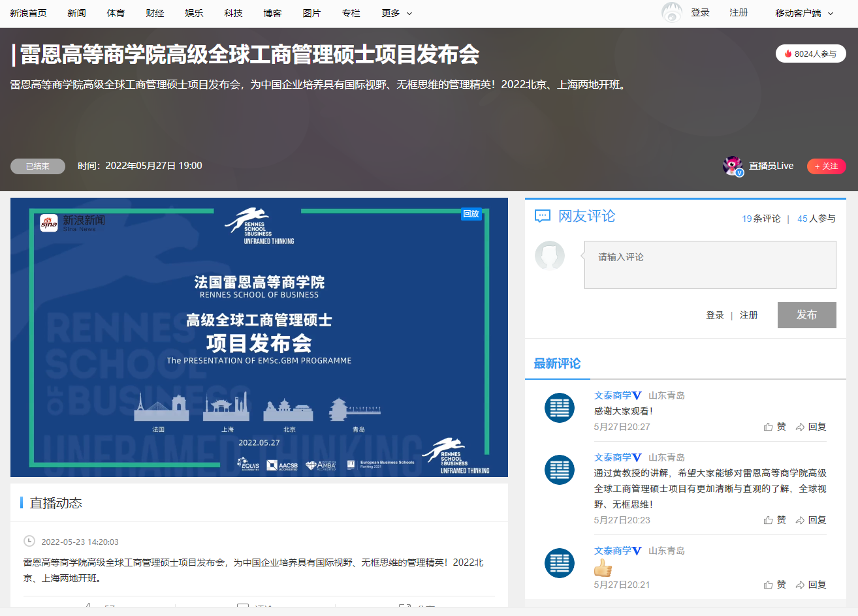Click 登录 below the comment box
Image resolution: width=858 pixels, height=616 pixels.
click(x=715, y=315)
